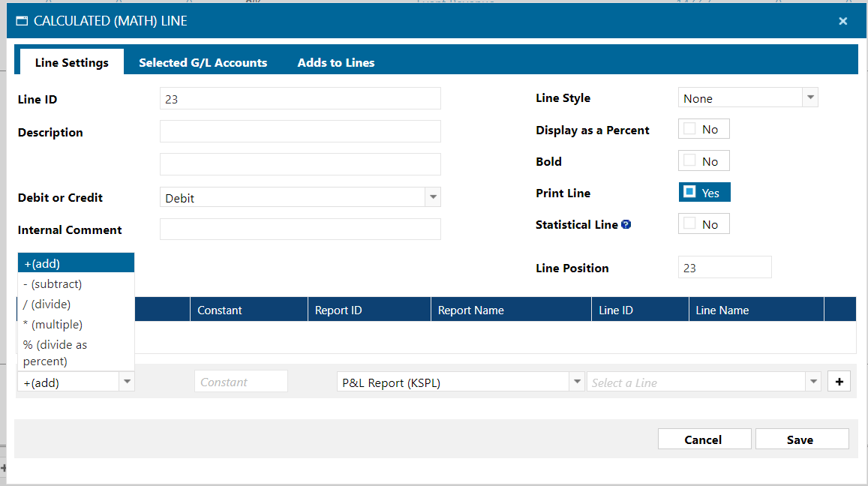Screen dimensions: 868x486
Task: Open the Adds to Lines tab
Action: 335,63
